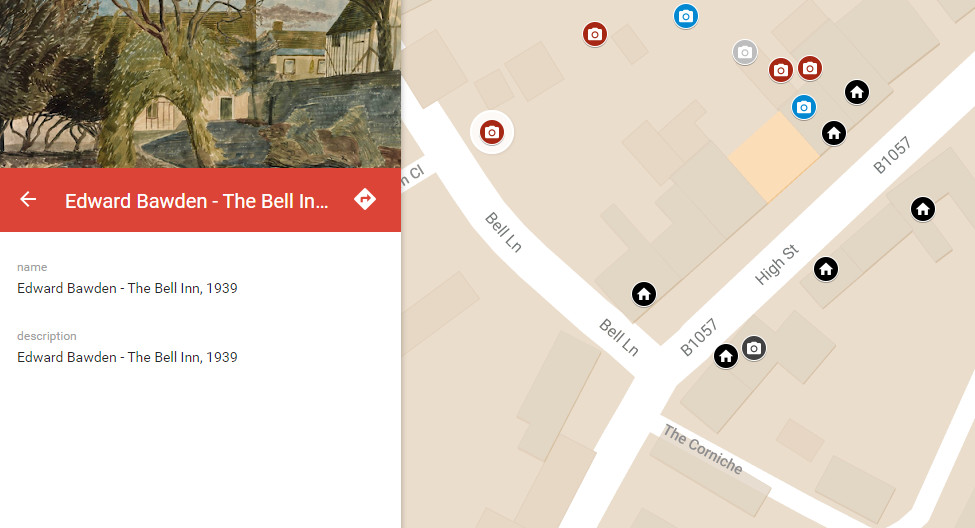Click the back arrow in red header
The width and height of the screenshot is (975, 528).
28,199
